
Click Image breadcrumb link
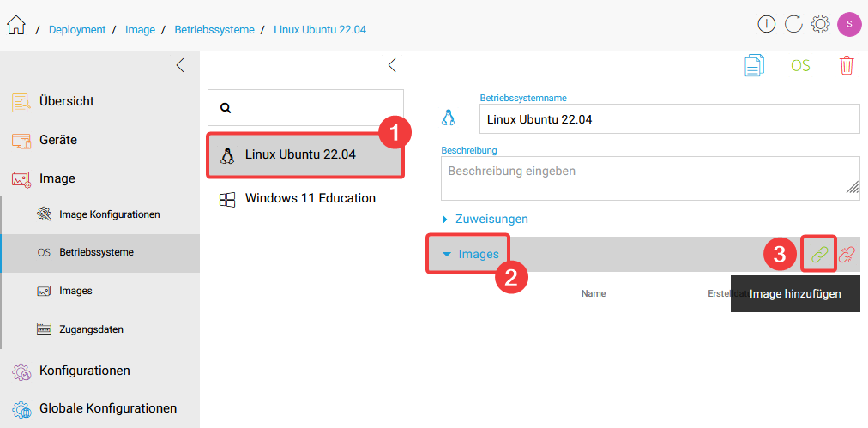[x=140, y=30]
